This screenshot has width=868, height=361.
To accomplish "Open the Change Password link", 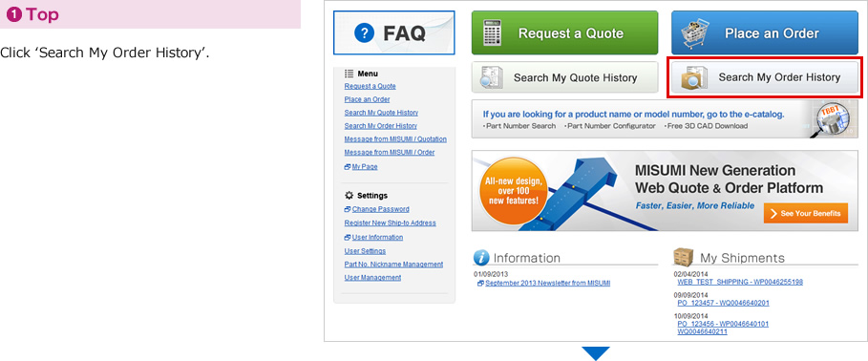I will pyautogui.click(x=381, y=209).
